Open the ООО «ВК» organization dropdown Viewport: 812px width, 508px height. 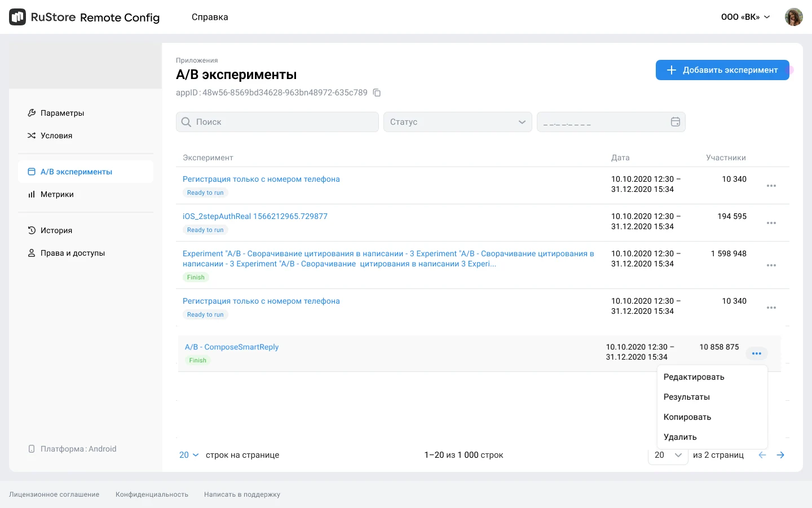(745, 17)
